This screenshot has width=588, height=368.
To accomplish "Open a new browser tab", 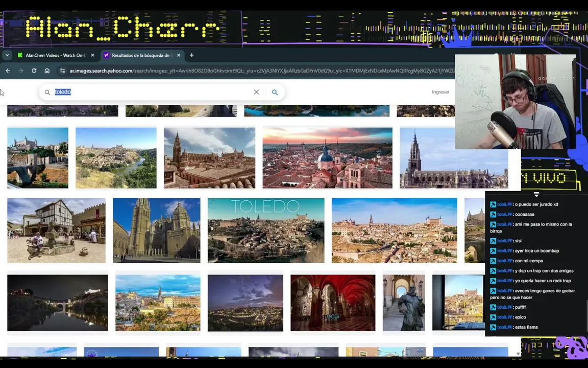I will tap(191, 55).
